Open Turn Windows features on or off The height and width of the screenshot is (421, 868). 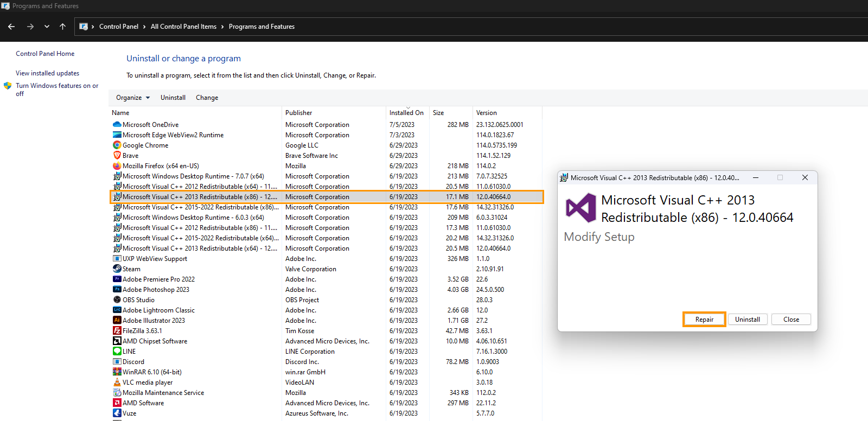(x=57, y=90)
